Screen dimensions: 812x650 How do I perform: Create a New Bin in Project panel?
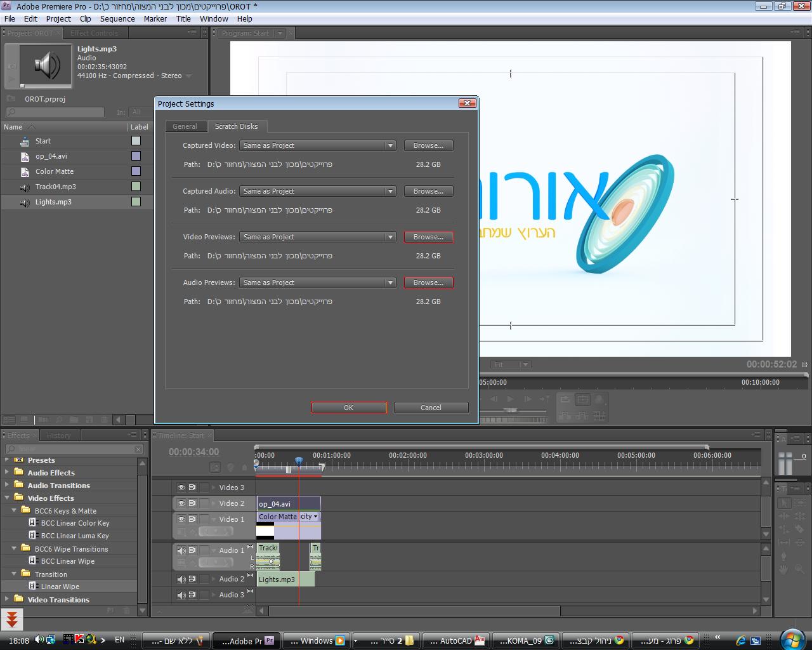(x=74, y=420)
